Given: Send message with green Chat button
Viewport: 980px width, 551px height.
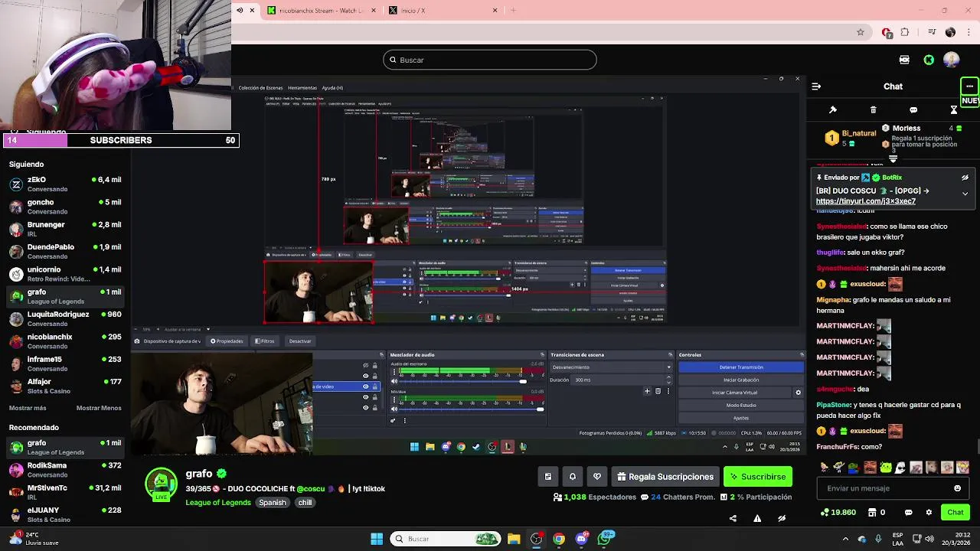Looking at the screenshot, I should point(955,513).
